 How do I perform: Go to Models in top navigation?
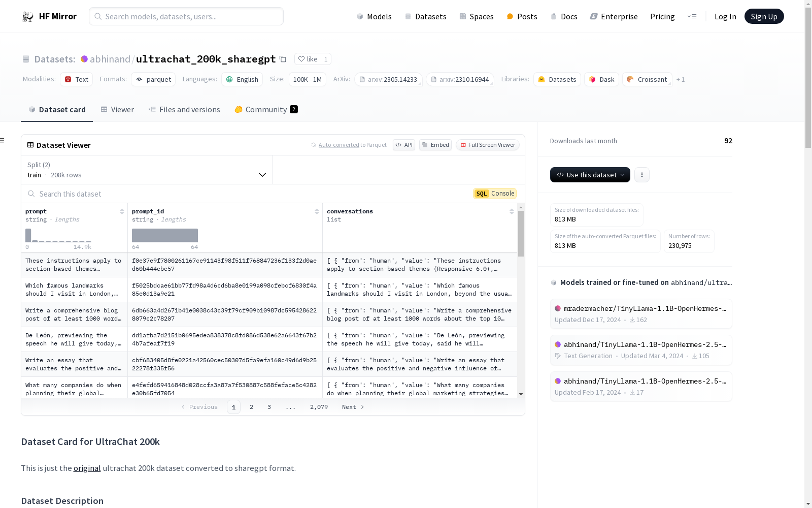point(374,17)
